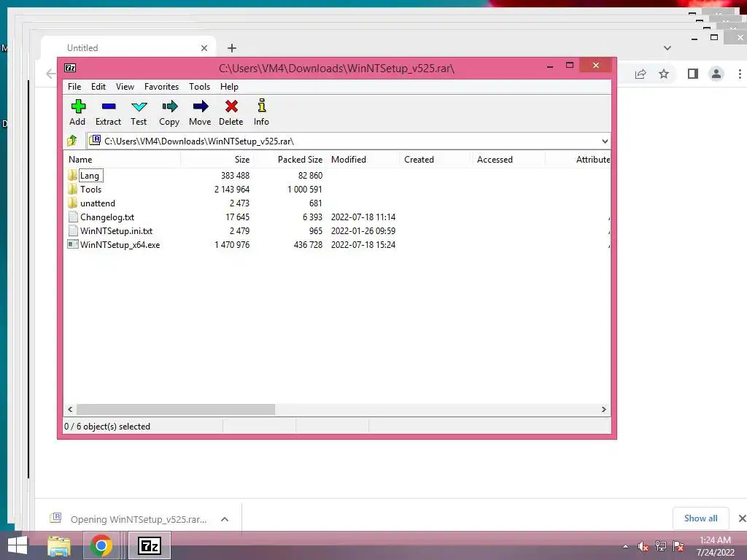This screenshot has height=560, width=747.
Task: Open Chrome side panel icon
Action: coord(693,74)
